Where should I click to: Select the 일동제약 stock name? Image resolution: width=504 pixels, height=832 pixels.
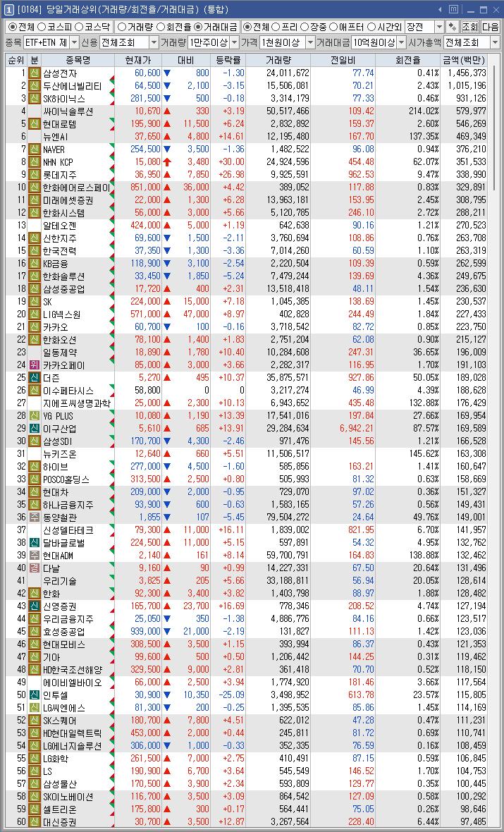pos(59,353)
